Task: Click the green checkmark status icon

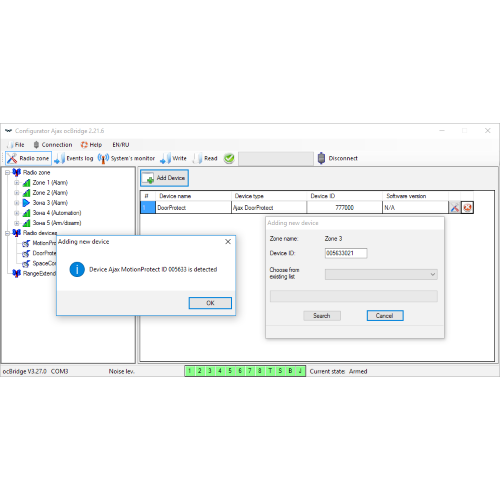Action: (x=229, y=158)
